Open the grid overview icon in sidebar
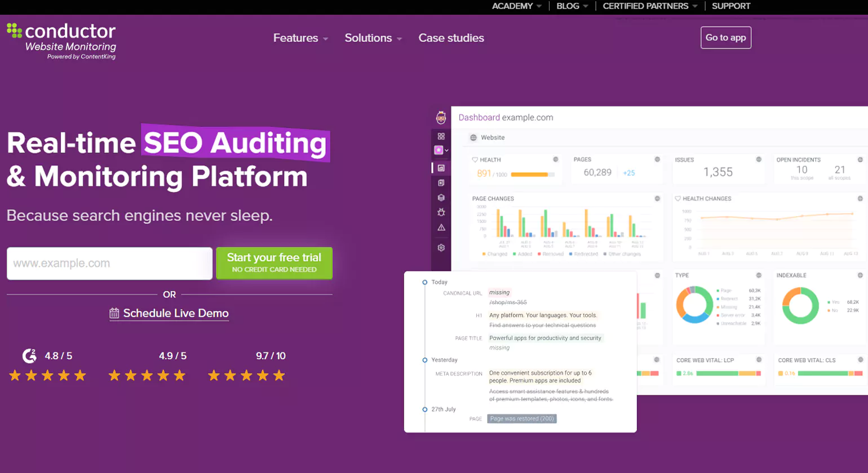This screenshot has height=473, width=868. pyautogui.click(x=441, y=136)
